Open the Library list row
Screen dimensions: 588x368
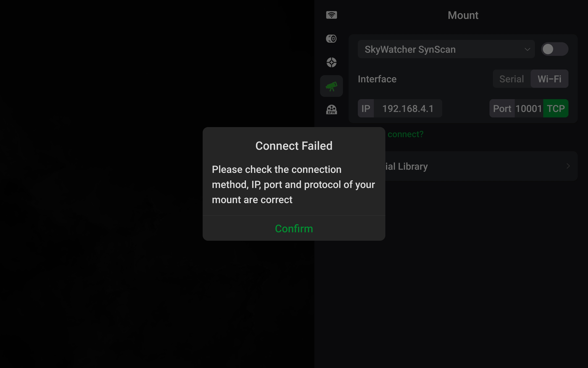[x=481, y=166]
